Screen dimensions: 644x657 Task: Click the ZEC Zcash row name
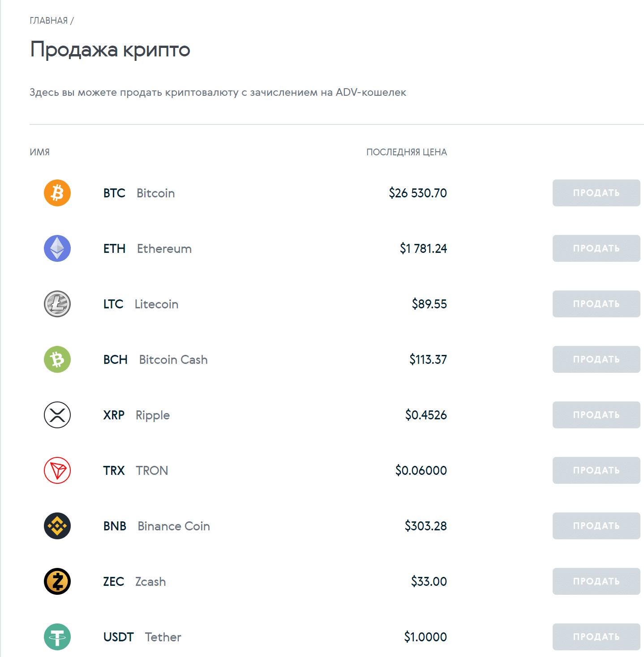134,581
